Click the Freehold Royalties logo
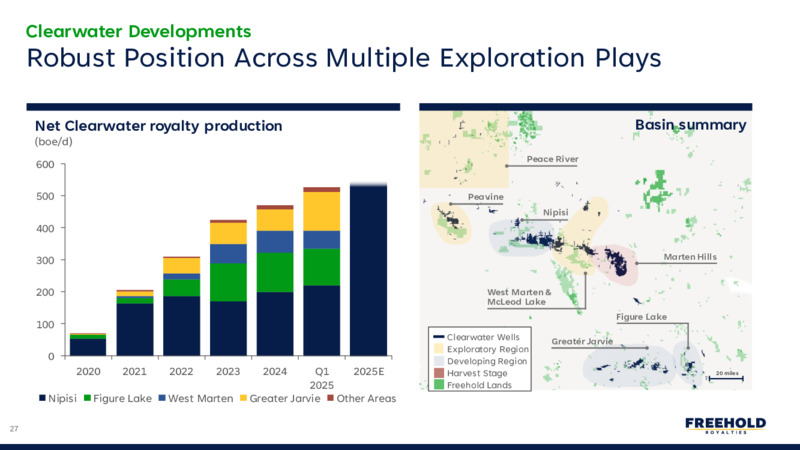Screen dimensions: 800x450 726,426
